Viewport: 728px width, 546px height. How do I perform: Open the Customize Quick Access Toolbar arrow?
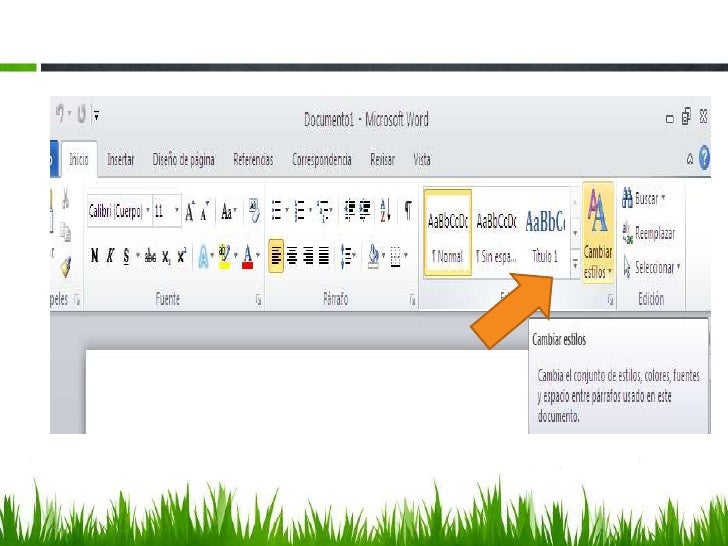click(96, 115)
